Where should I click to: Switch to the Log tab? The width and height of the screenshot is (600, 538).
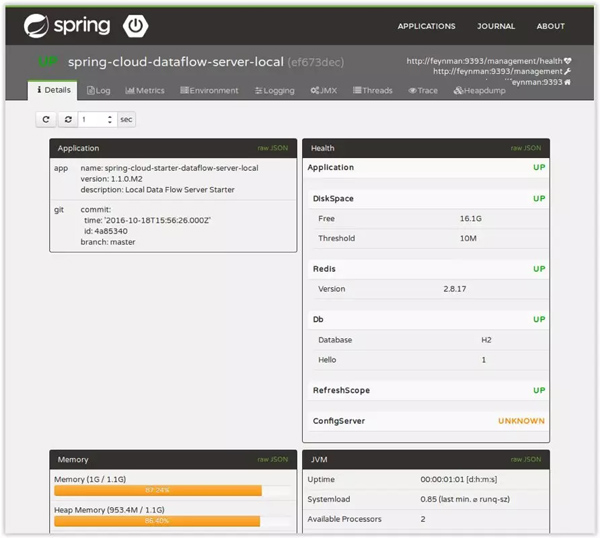pyautogui.click(x=99, y=90)
